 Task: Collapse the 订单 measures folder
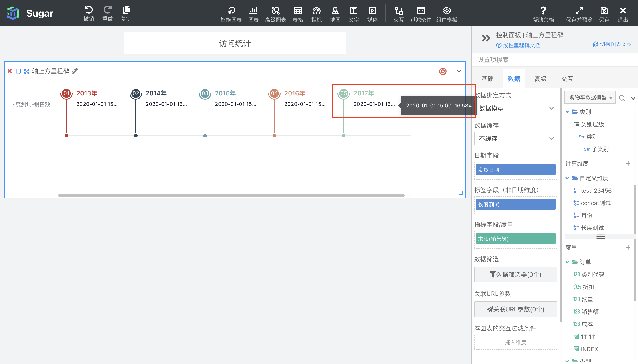click(567, 262)
